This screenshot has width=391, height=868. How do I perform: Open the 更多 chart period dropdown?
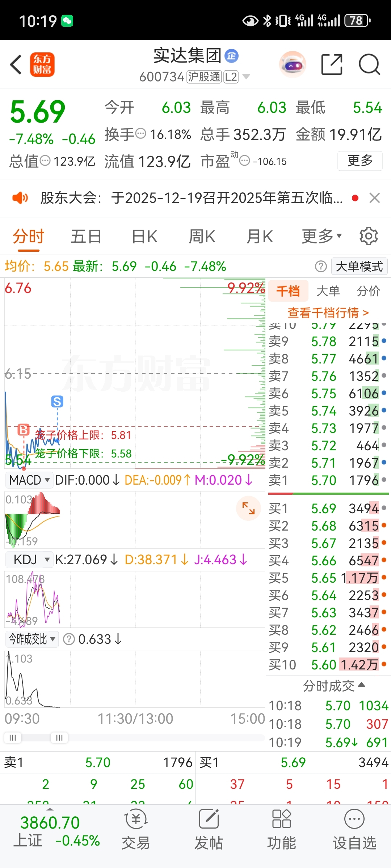tap(321, 236)
